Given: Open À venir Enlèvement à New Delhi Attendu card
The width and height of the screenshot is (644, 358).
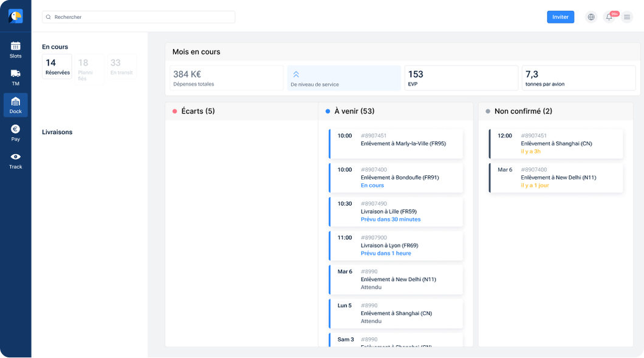Looking at the screenshot, I should click(396, 280).
